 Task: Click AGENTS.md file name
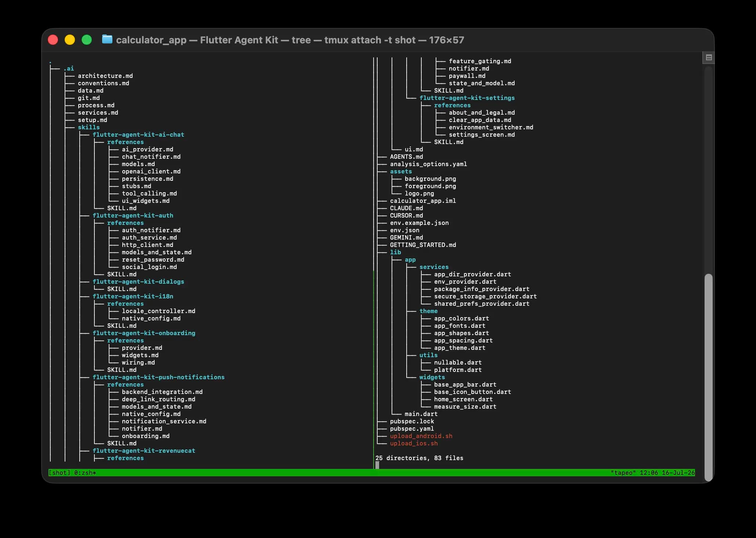point(407,157)
